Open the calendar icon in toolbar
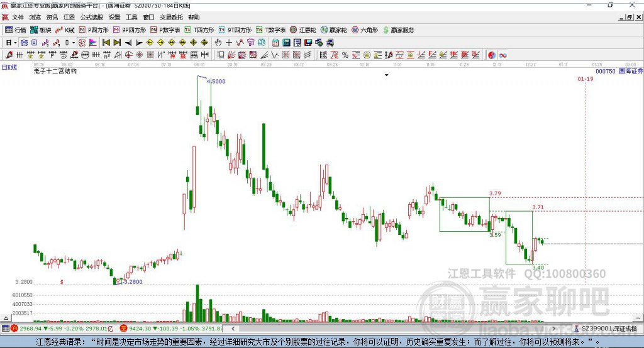 pos(275,43)
